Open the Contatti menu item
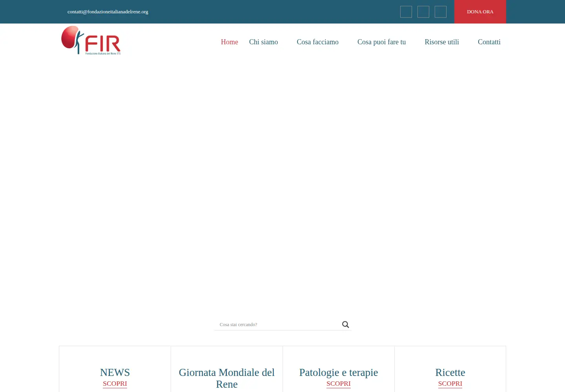 [489, 42]
